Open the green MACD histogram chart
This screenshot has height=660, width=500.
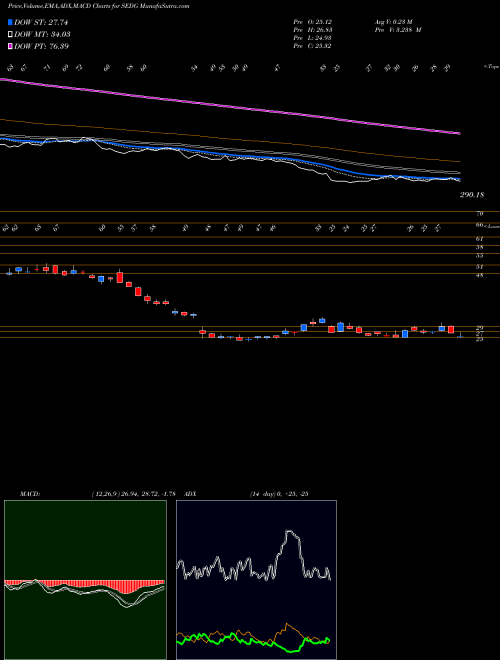(x=85, y=580)
